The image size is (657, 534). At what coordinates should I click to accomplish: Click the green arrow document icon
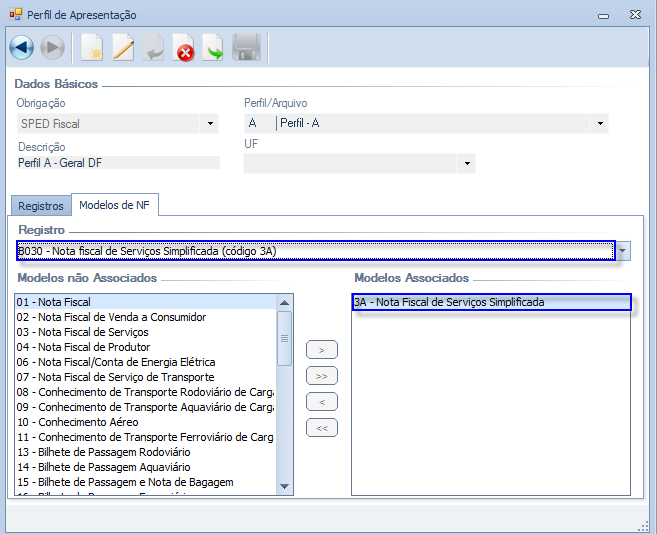pyautogui.click(x=213, y=47)
